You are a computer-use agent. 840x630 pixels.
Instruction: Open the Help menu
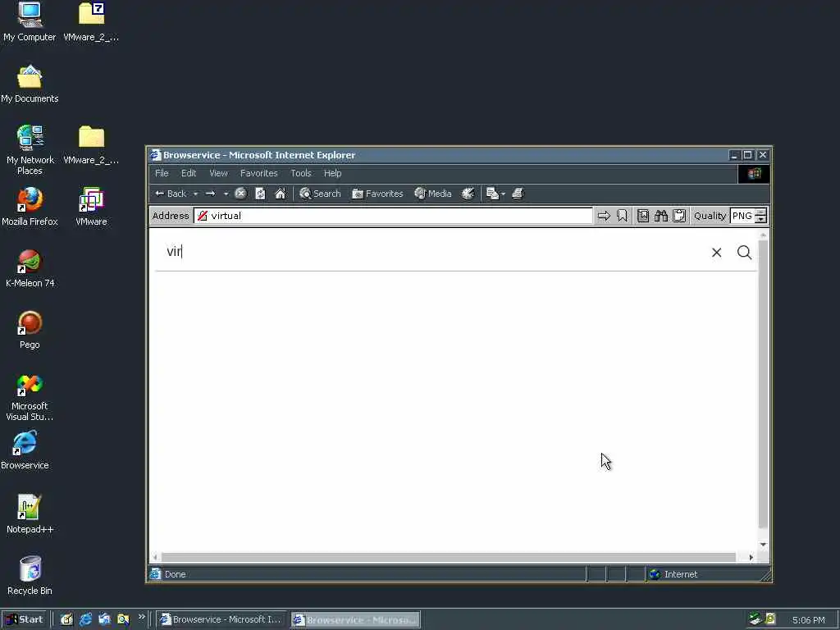click(332, 173)
